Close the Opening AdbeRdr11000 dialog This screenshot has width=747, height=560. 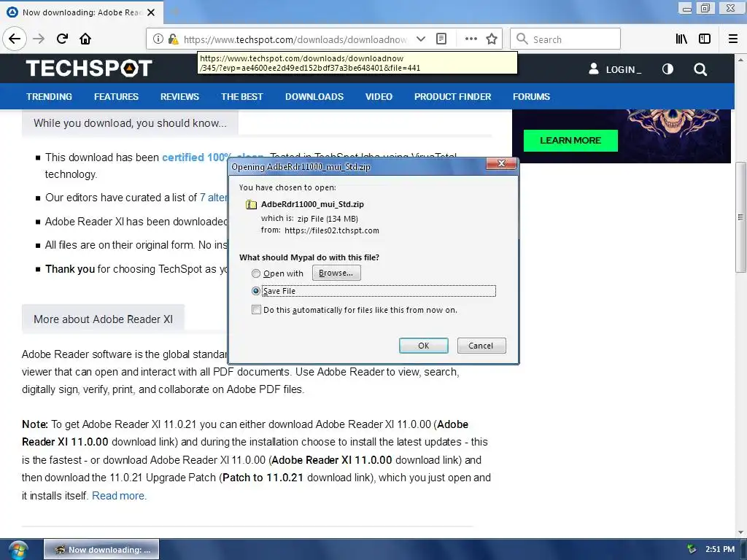501,163
